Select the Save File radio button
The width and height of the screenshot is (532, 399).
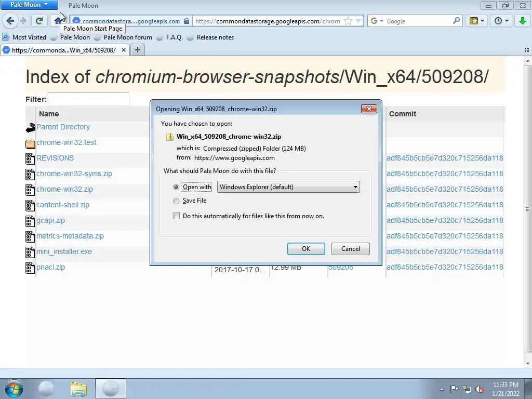[x=176, y=201]
